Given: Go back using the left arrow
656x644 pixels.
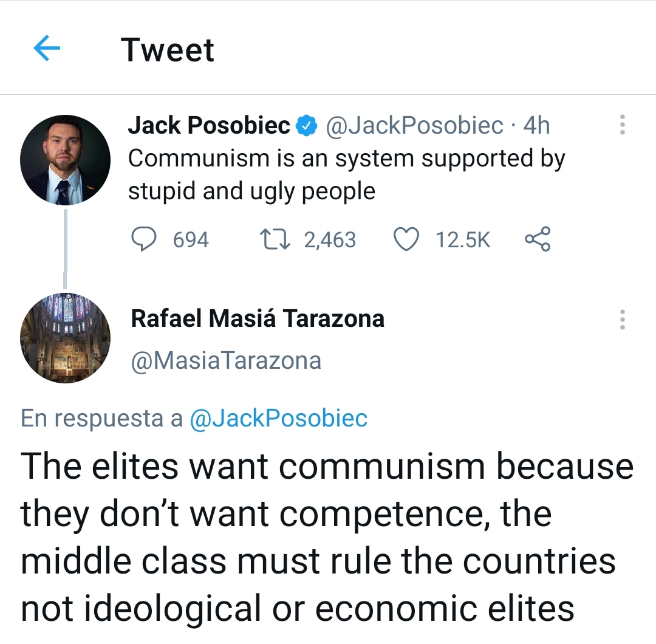Looking at the screenshot, I should coord(47,49).
